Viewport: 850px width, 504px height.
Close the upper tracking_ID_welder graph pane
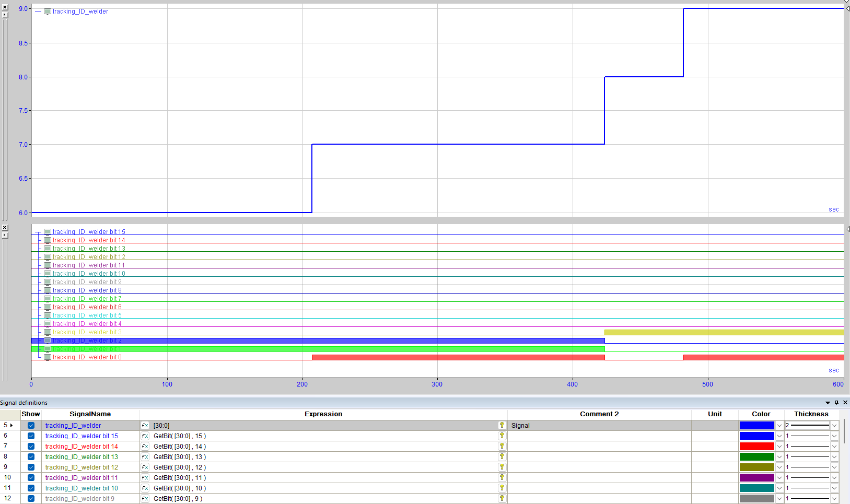pos(5,7)
